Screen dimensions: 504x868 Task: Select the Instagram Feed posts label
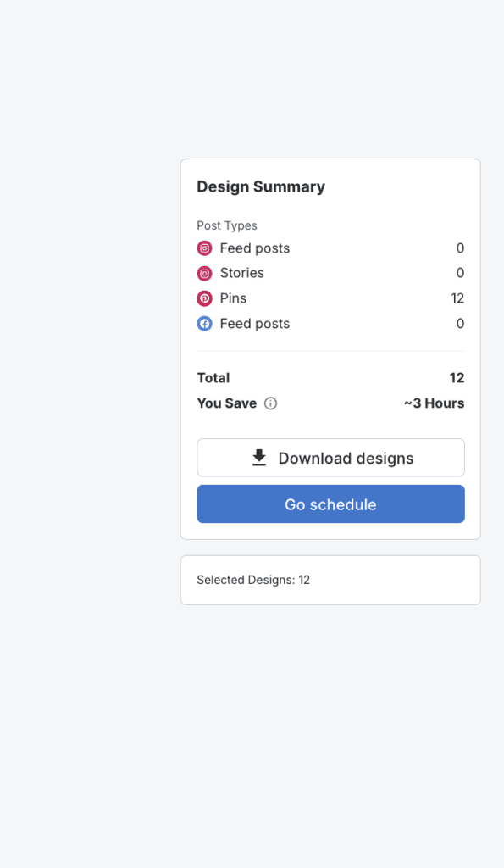[x=253, y=248]
